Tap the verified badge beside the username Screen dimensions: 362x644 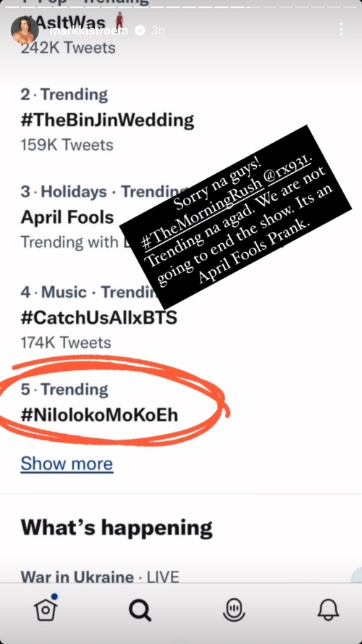click(140, 31)
